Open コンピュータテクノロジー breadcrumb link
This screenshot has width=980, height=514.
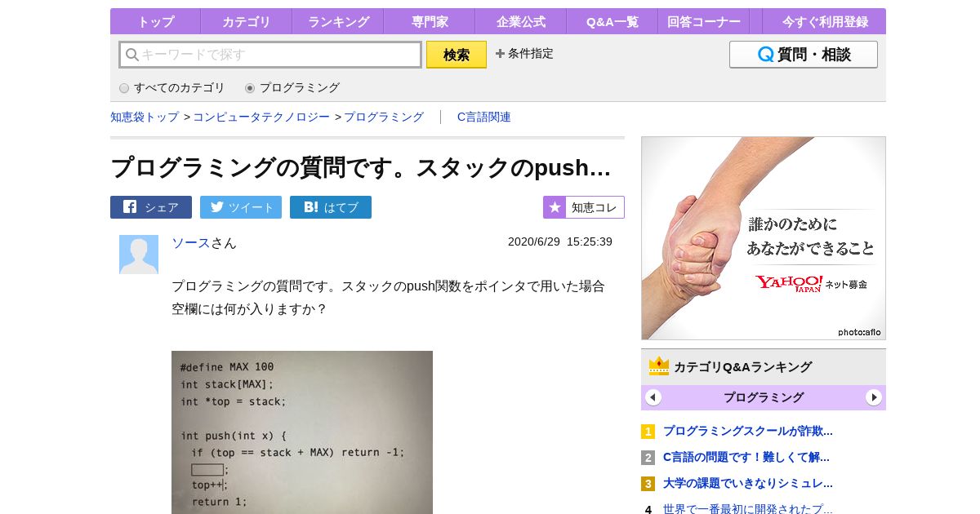tap(261, 117)
